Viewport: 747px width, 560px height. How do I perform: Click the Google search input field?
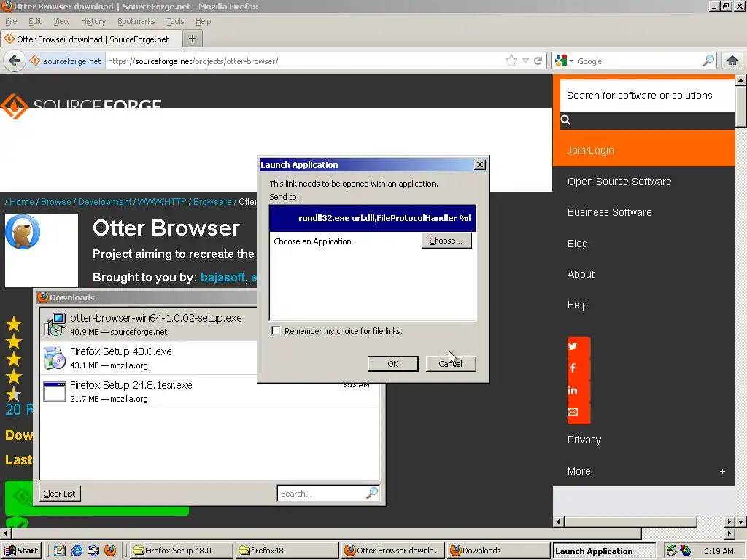click(638, 61)
